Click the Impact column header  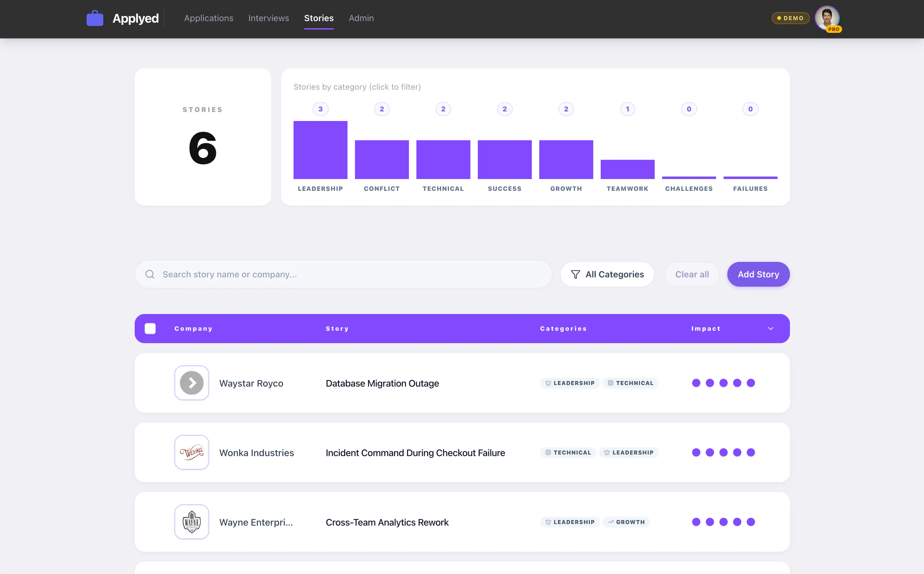point(706,328)
